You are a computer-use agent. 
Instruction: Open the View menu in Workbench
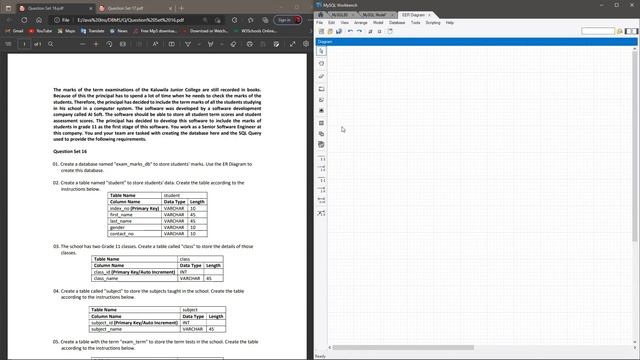click(x=344, y=23)
